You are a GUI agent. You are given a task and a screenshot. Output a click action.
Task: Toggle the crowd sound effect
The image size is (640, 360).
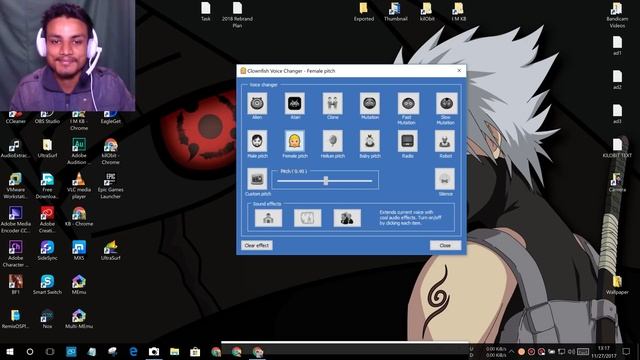point(347,218)
